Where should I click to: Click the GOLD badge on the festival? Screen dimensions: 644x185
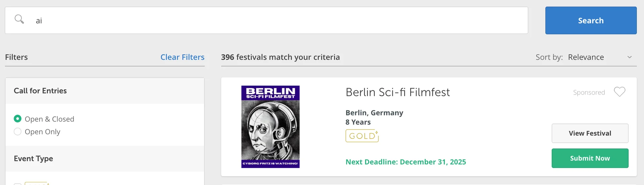coord(362,136)
